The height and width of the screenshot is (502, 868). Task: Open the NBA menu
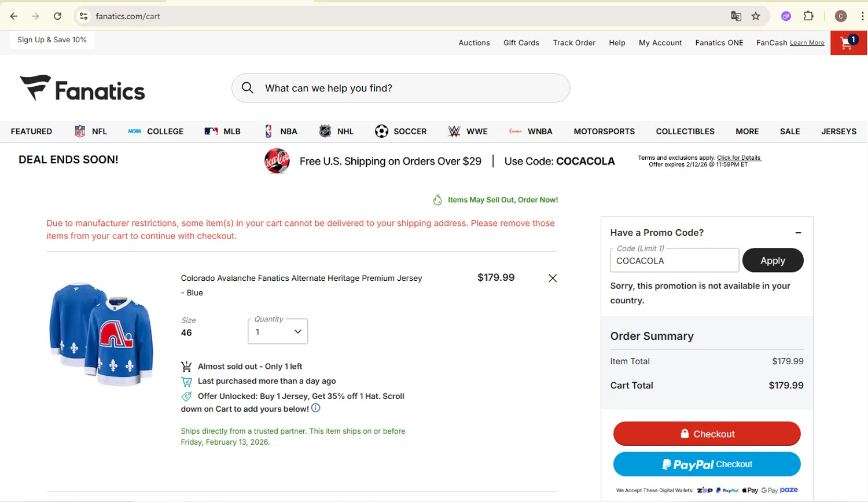281,131
